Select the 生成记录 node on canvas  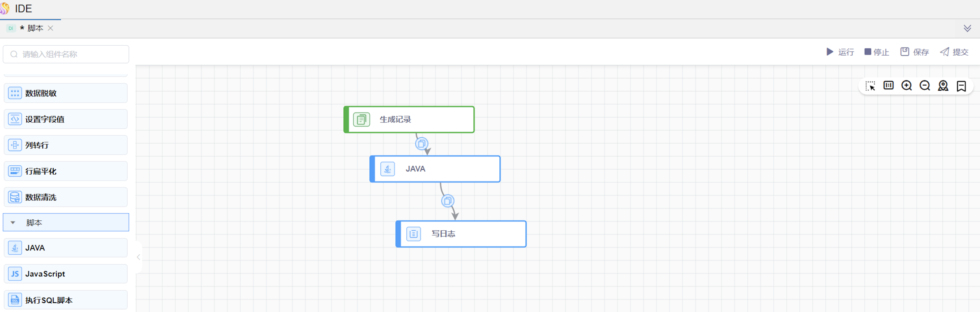click(409, 119)
